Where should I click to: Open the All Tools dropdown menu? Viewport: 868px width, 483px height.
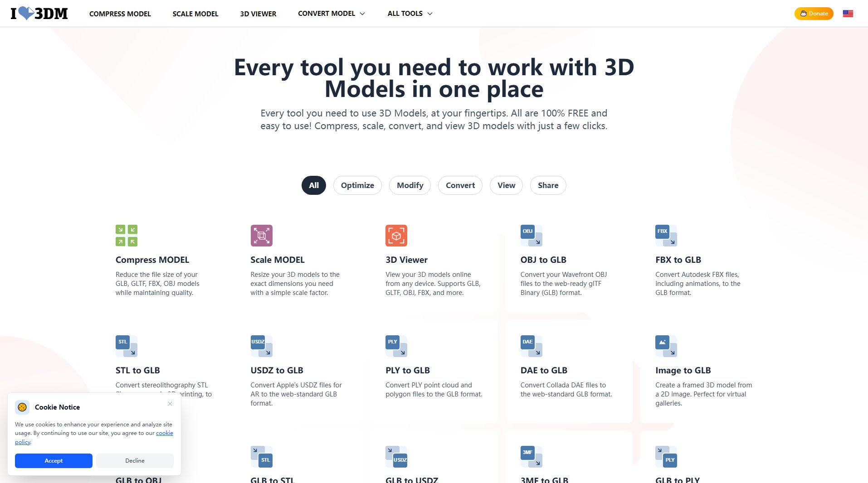(410, 14)
